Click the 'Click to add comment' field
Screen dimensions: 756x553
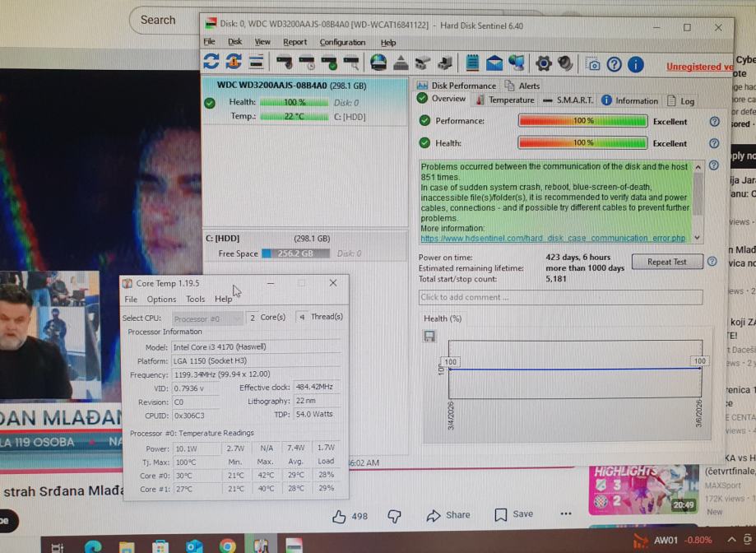coord(560,297)
